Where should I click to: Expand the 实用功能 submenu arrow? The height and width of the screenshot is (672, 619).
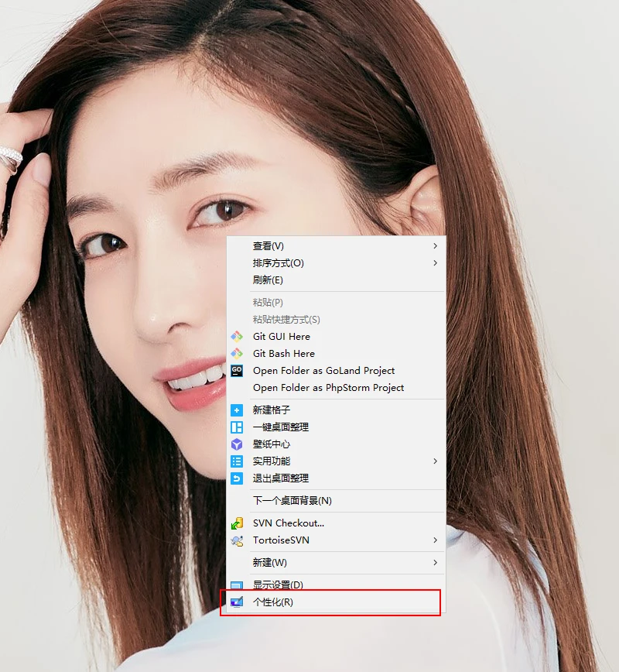(435, 461)
